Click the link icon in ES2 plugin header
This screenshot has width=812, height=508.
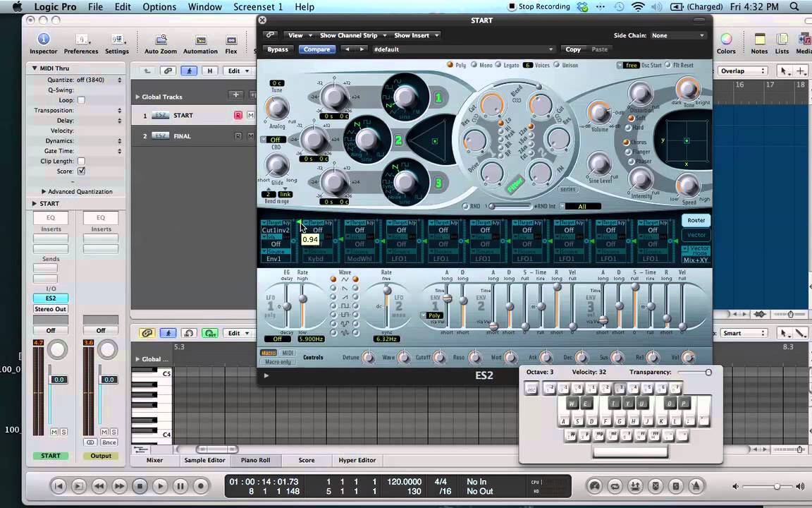(270, 35)
